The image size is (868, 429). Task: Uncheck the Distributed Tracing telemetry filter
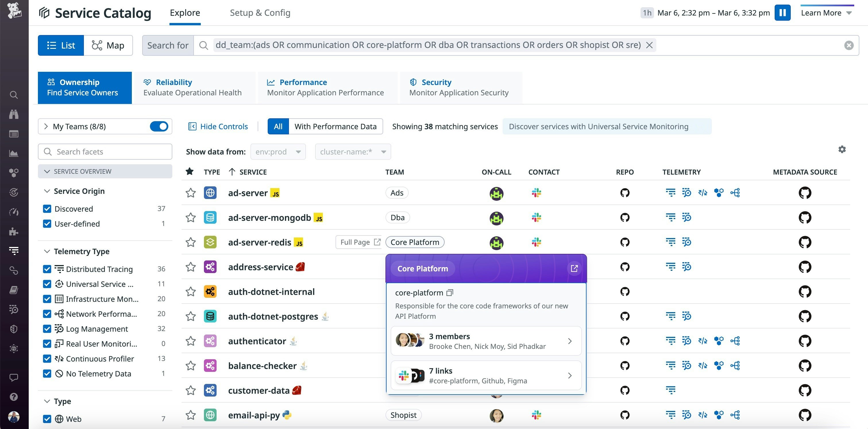[47, 269]
